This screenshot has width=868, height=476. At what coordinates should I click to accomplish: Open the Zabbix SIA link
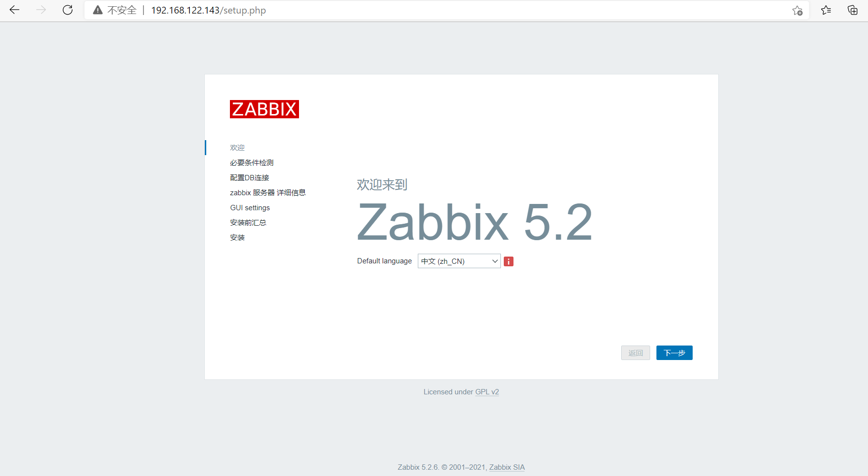click(x=507, y=467)
